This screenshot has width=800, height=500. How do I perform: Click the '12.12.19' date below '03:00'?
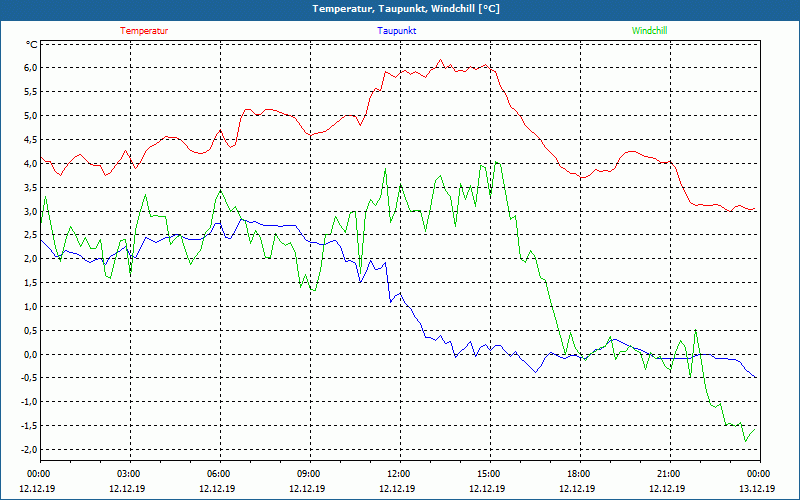pos(127,488)
